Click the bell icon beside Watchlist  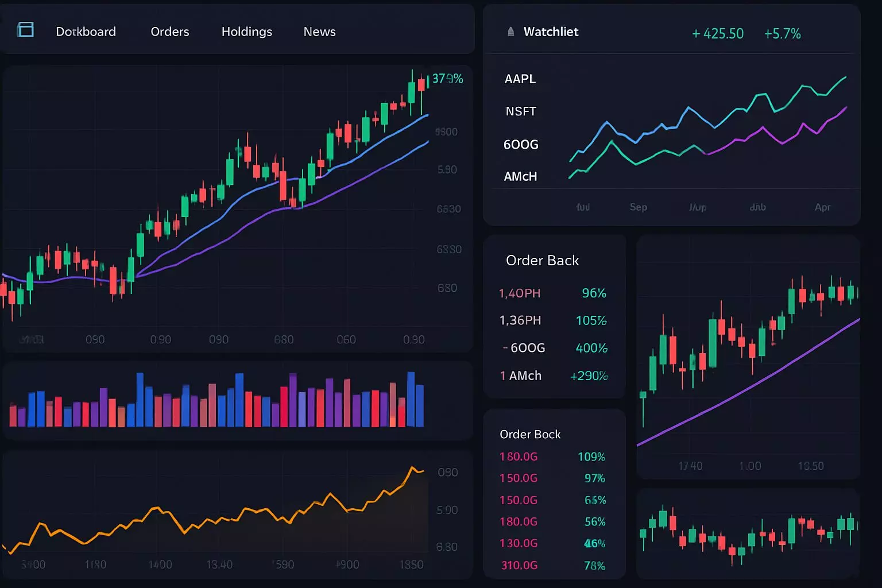tap(510, 32)
